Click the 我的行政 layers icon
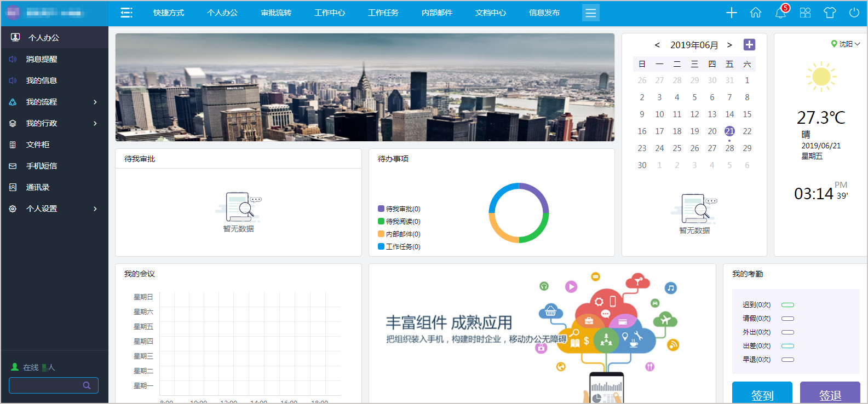 [x=13, y=123]
